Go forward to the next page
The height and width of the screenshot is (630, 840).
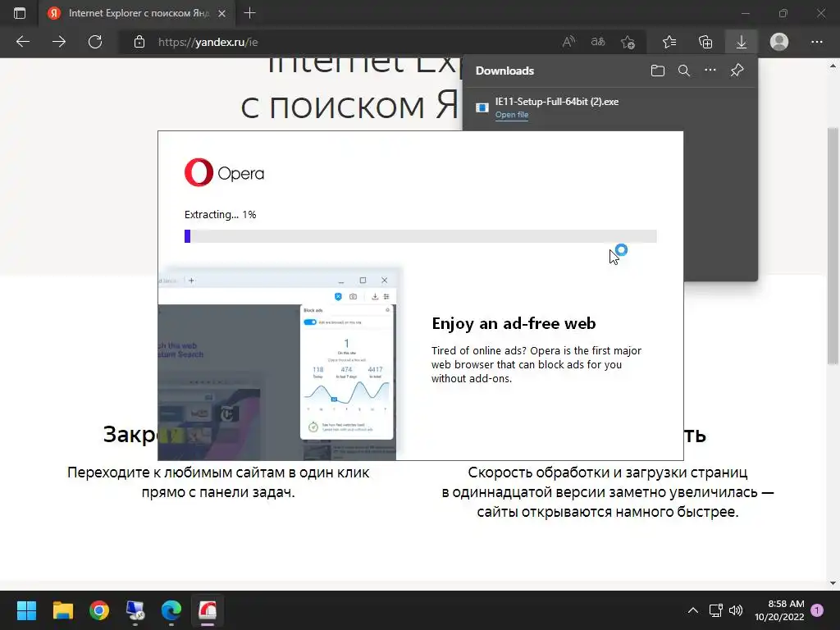click(x=59, y=42)
